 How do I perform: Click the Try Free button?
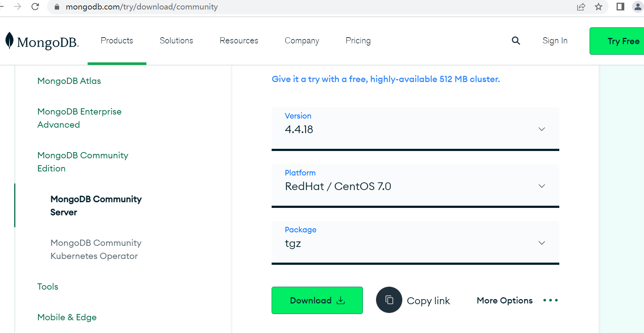(x=623, y=41)
